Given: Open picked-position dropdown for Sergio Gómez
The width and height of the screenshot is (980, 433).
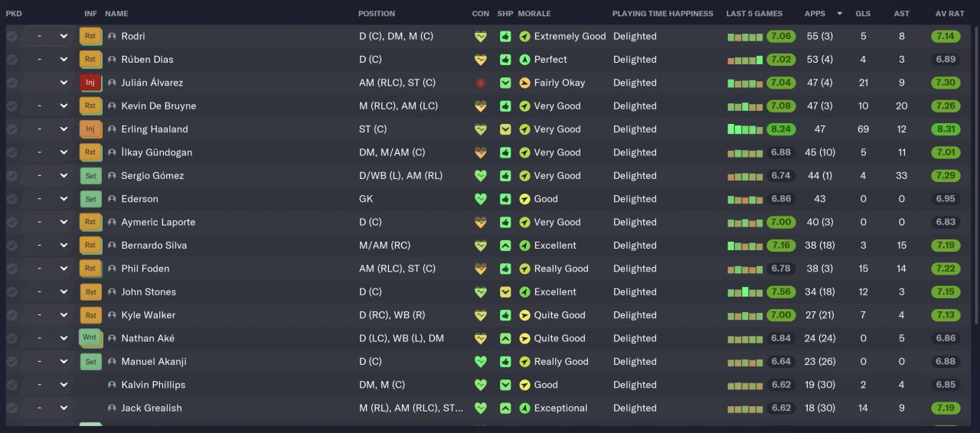Looking at the screenshot, I should pyautogui.click(x=64, y=176).
